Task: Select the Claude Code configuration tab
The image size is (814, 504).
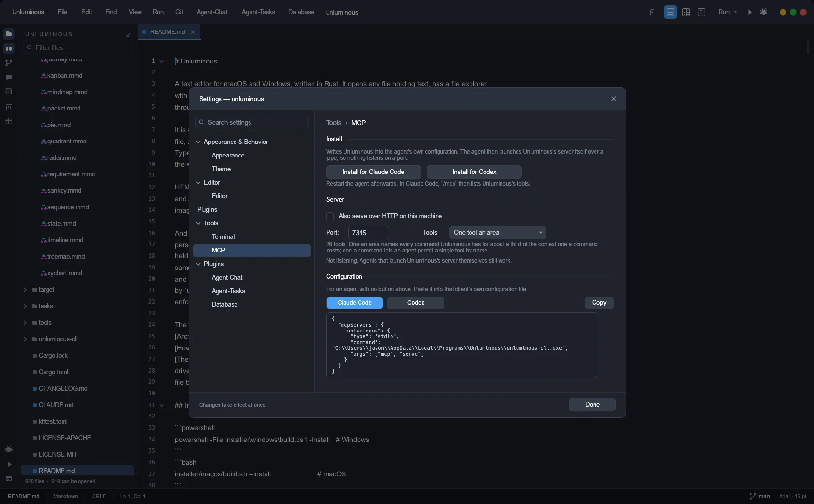Action: (x=355, y=303)
